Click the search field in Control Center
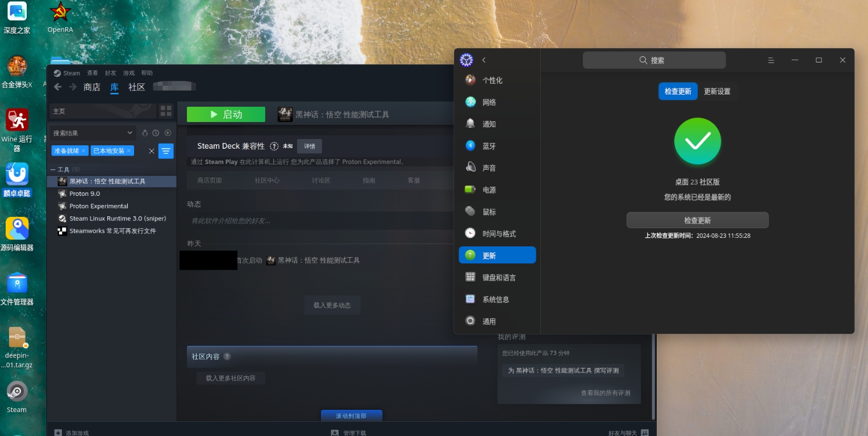 pyautogui.click(x=654, y=60)
